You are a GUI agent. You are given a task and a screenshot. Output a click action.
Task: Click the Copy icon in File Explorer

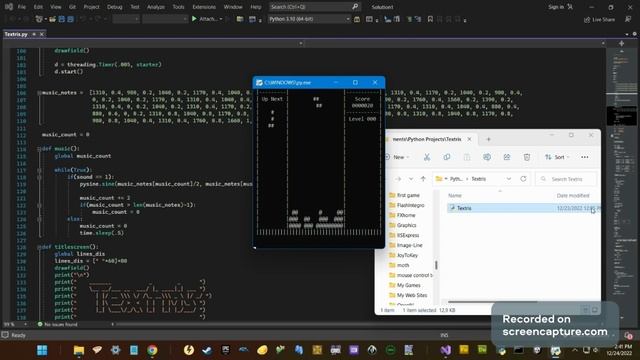tap(447, 157)
